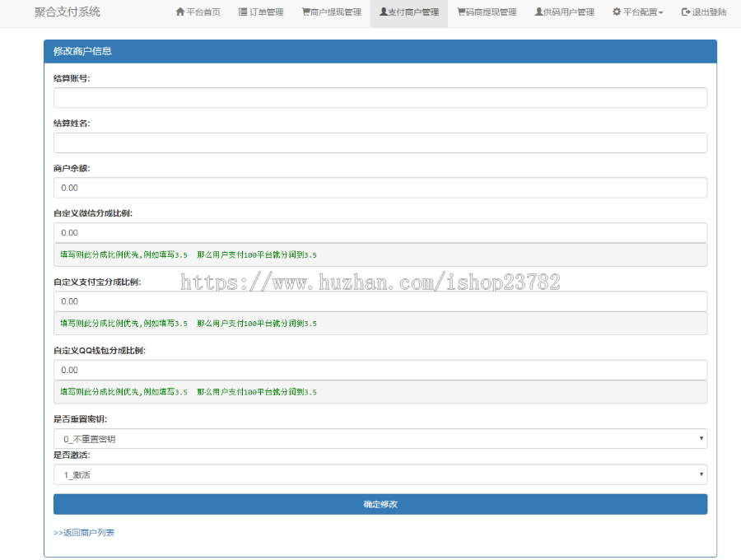Click the 自定义支付宝分成比例: label
741x560 pixels.
click(97, 282)
